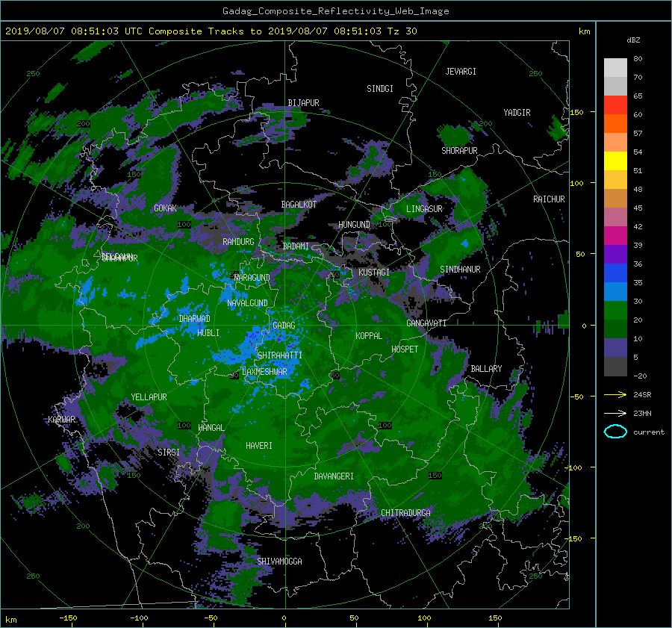Click the KUSTAGI city label

point(374,273)
